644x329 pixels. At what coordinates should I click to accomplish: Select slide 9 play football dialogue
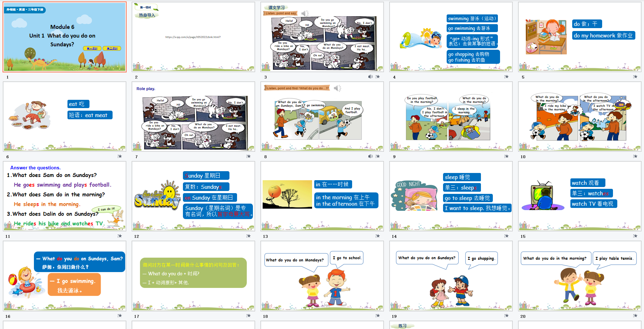coord(451,117)
